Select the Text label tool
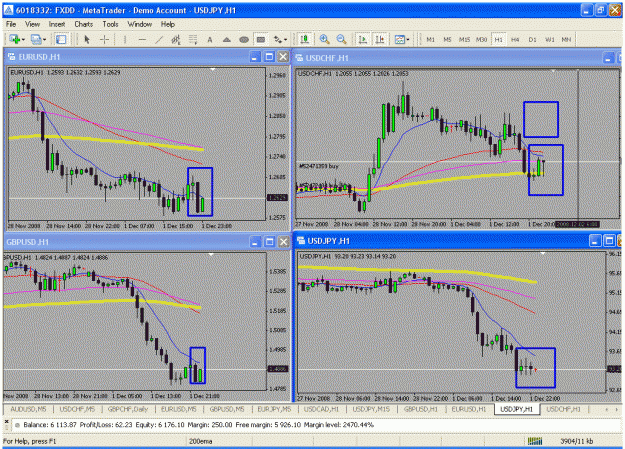This screenshot has height=449, width=625. click(x=210, y=39)
